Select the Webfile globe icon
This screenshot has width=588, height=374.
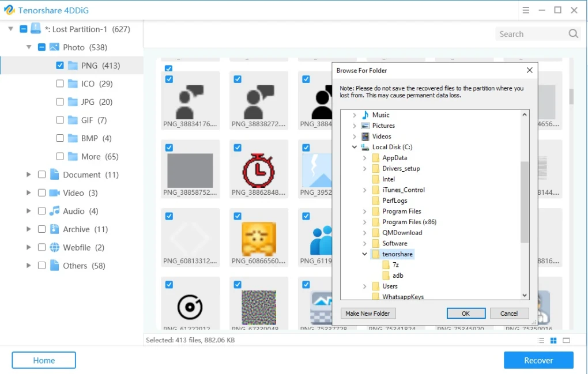(x=55, y=247)
